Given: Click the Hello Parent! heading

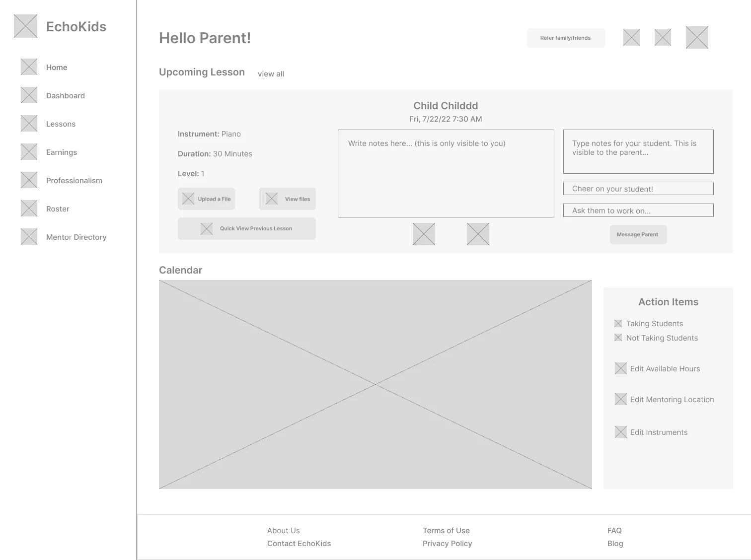Looking at the screenshot, I should pyautogui.click(x=205, y=38).
